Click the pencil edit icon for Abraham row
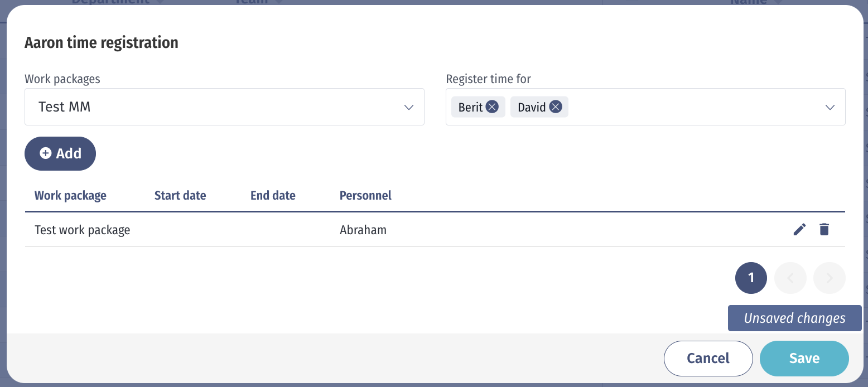This screenshot has width=868, height=387. 799,229
